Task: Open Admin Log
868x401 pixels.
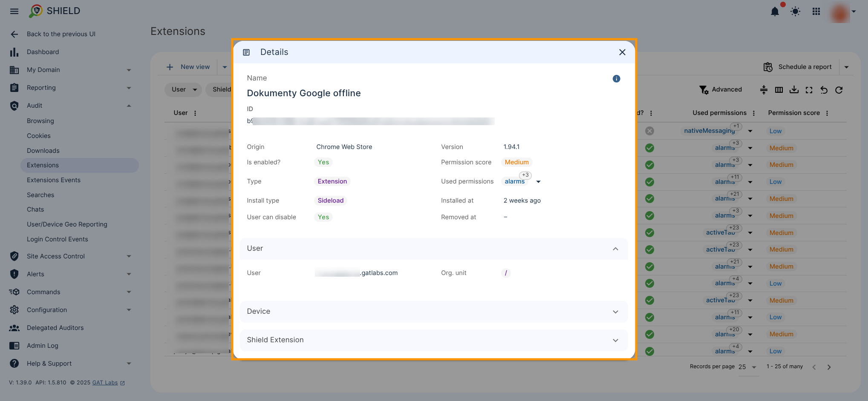Action: 43,346
